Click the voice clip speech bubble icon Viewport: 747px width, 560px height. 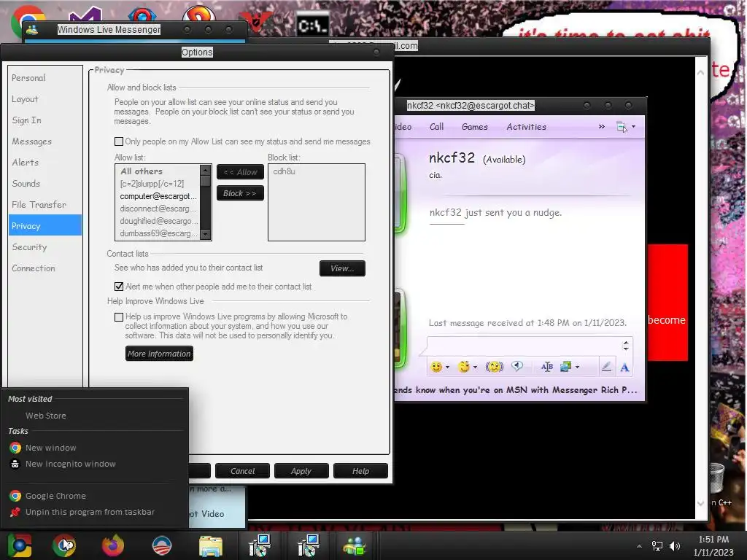pyautogui.click(x=517, y=366)
